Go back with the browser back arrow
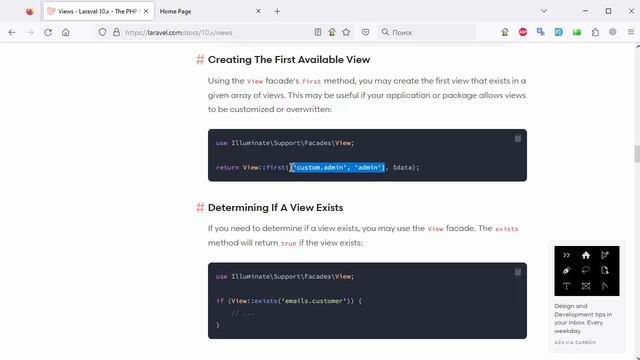The image size is (640, 360). 12,32
